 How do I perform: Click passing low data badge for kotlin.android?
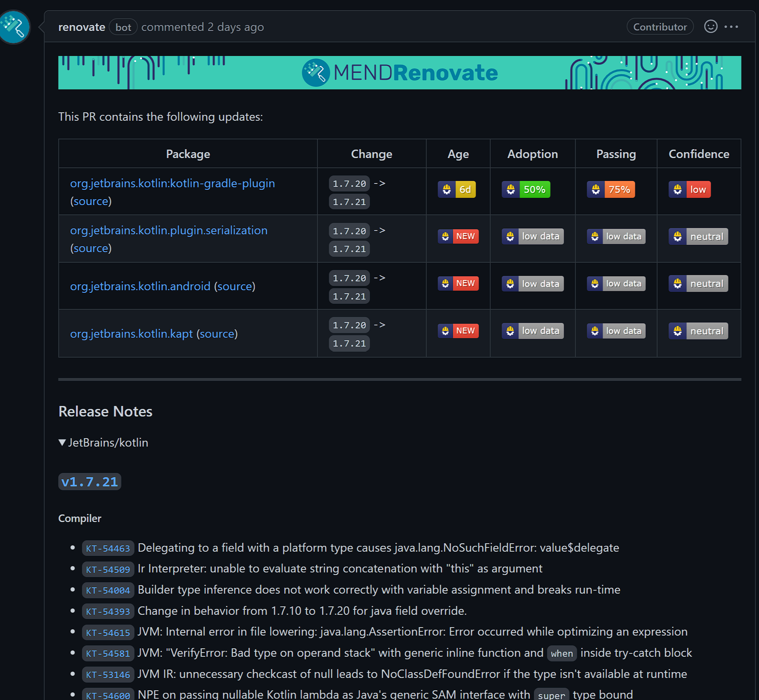(616, 283)
